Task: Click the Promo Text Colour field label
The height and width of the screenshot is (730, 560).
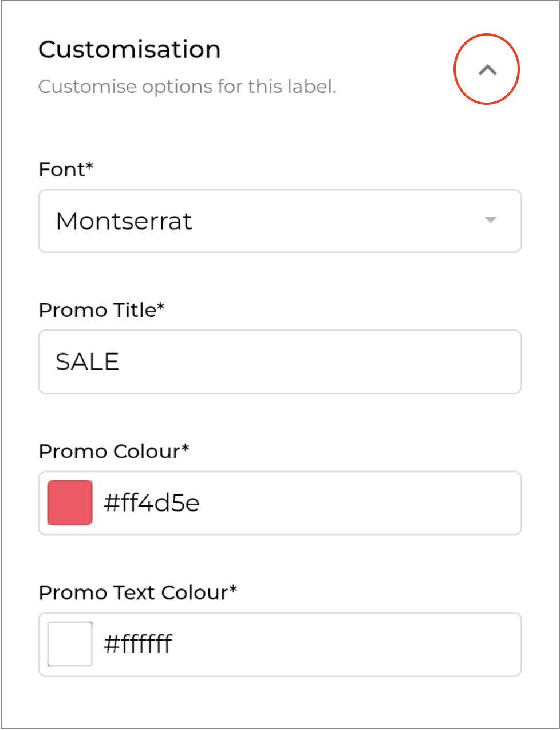Action: [133, 592]
